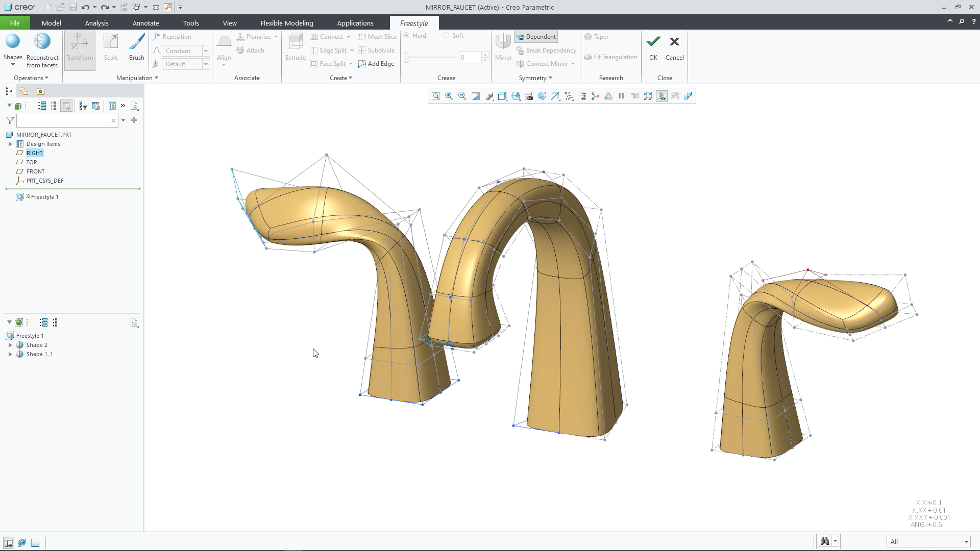
Task: Click the model tree search field
Action: [x=67, y=120]
